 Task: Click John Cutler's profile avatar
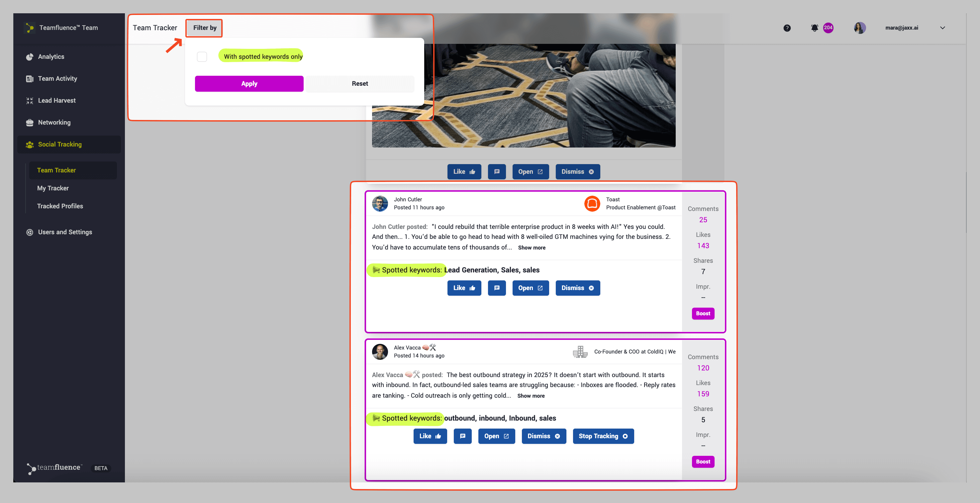coord(380,204)
